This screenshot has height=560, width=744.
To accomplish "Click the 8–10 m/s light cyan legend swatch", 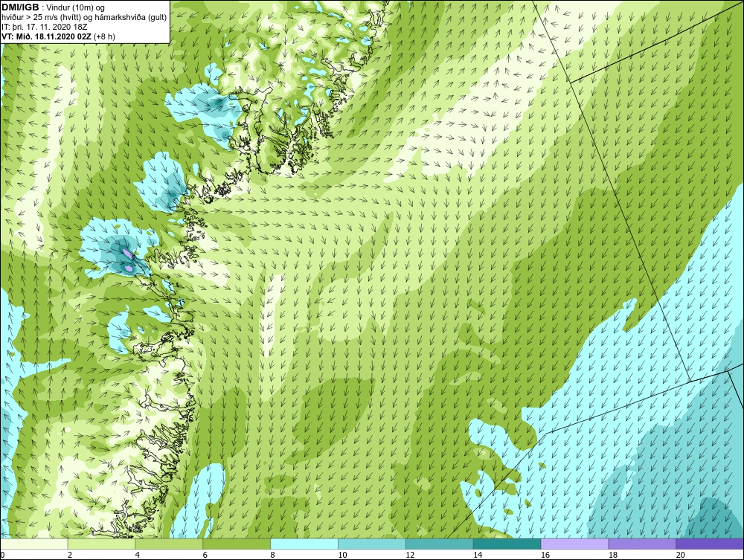I will click(x=304, y=544).
